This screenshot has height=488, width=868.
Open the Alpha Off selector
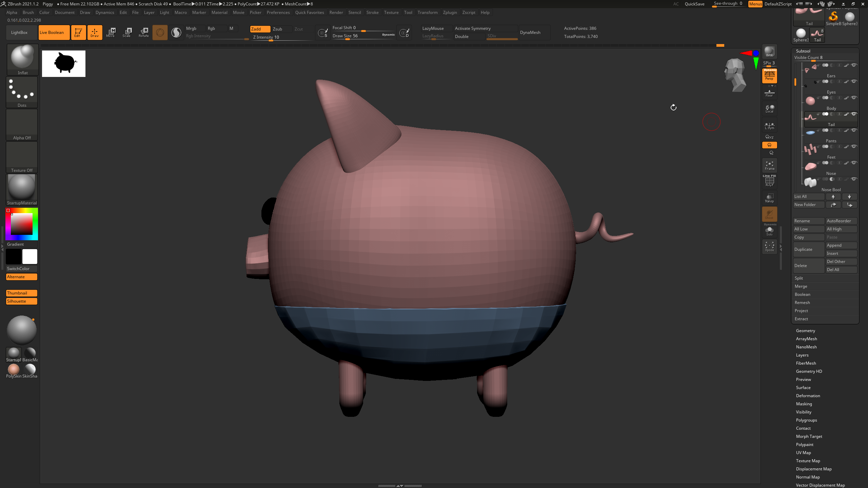[x=22, y=124]
